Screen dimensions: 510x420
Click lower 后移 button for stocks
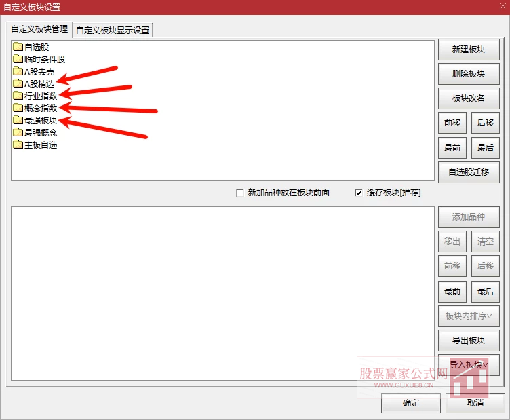(x=486, y=266)
